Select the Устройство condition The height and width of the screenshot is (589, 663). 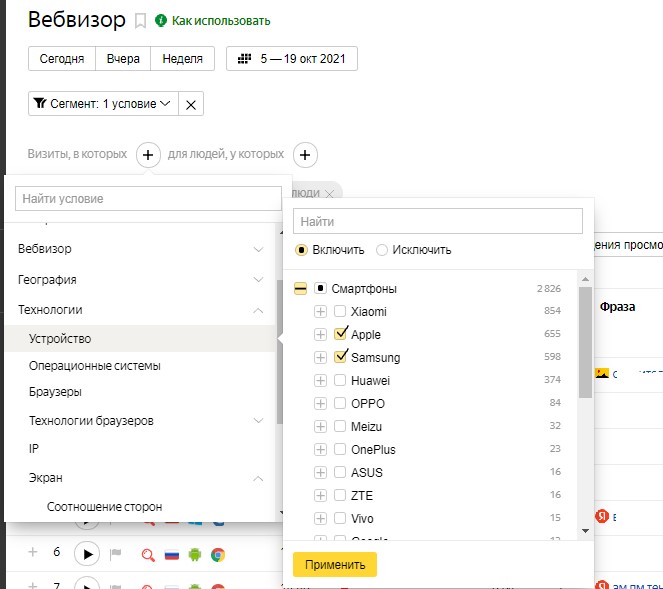click(x=140, y=339)
